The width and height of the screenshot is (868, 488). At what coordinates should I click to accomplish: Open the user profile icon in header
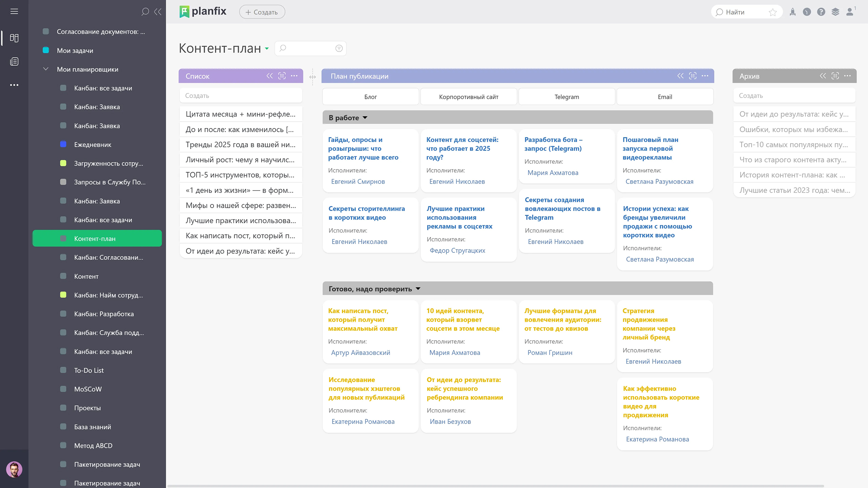point(850,12)
